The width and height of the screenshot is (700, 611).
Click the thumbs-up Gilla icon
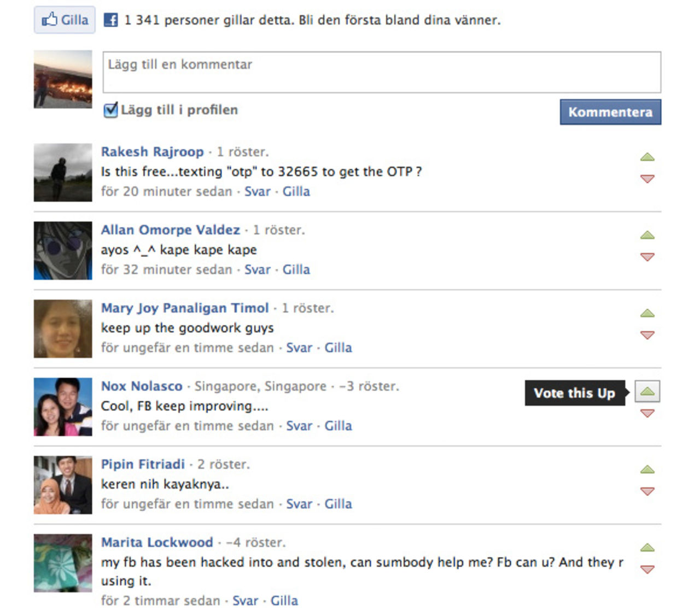click(x=50, y=19)
